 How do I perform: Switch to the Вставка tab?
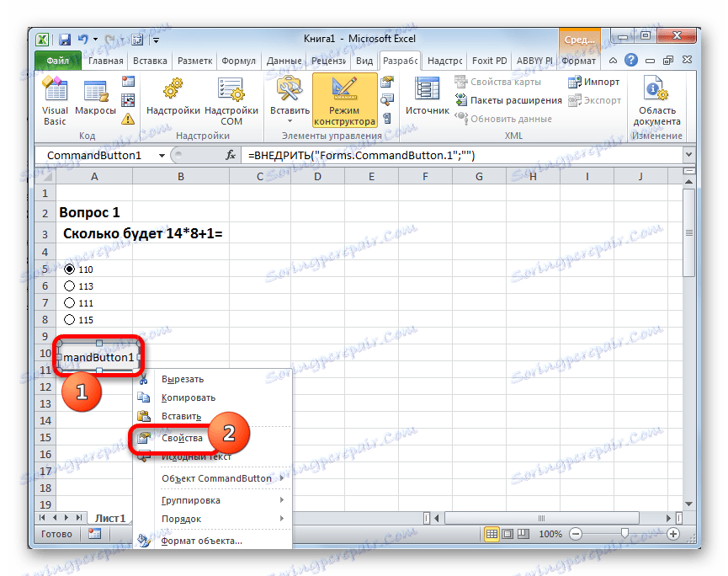150,61
